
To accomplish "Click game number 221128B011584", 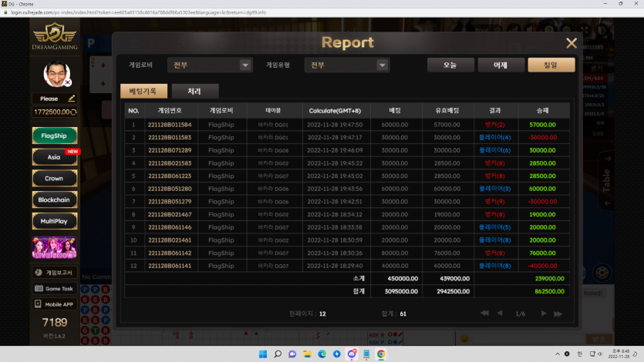I will click(x=170, y=125).
